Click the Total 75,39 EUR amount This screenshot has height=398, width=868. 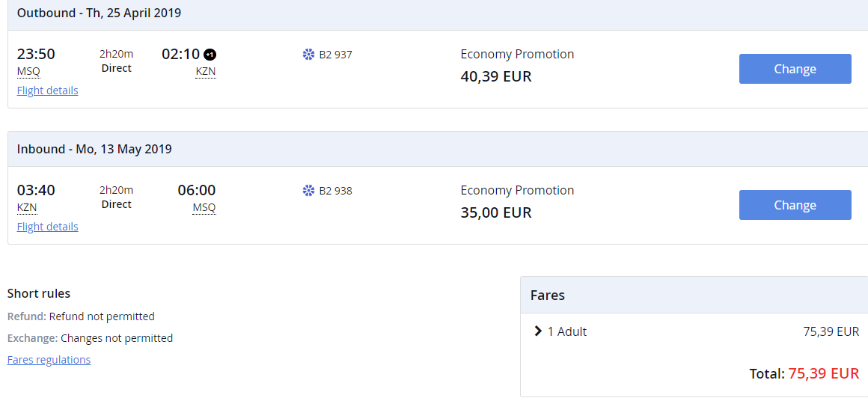click(x=824, y=373)
